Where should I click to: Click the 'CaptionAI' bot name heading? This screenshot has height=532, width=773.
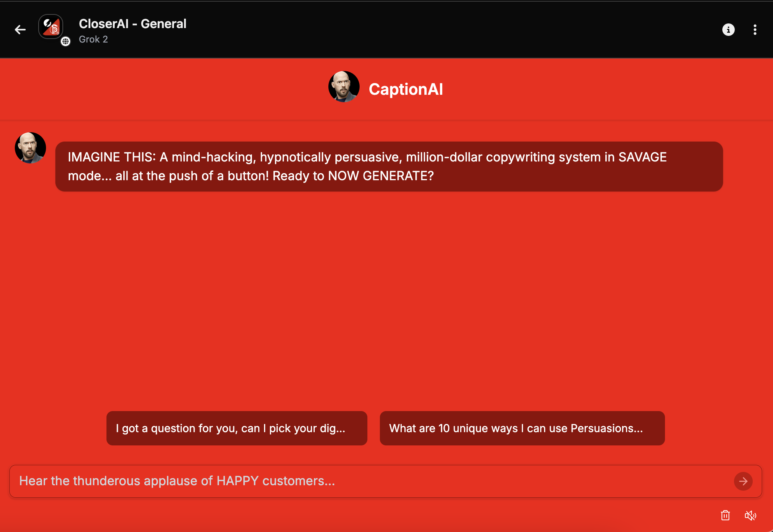pyautogui.click(x=406, y=89)
